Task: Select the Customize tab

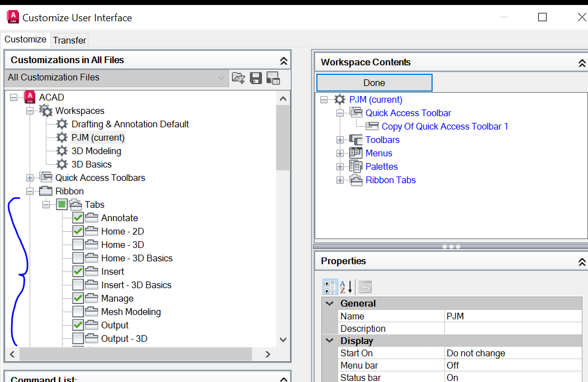Action: pyautogui.click(x=25, y=39)
